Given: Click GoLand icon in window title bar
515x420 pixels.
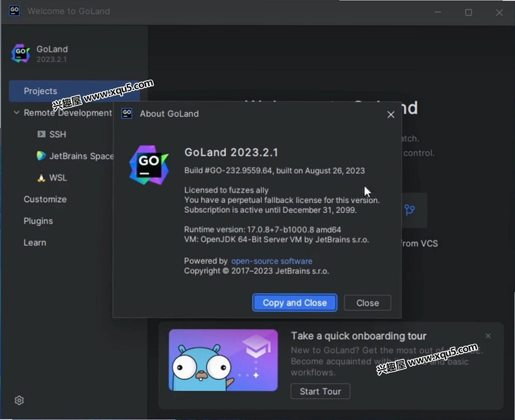Looking at the screenshot, I should [x=14, y=11].
